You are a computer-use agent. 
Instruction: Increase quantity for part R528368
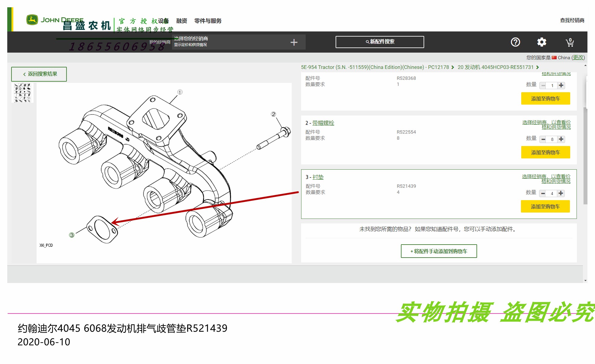coord(561,85)
